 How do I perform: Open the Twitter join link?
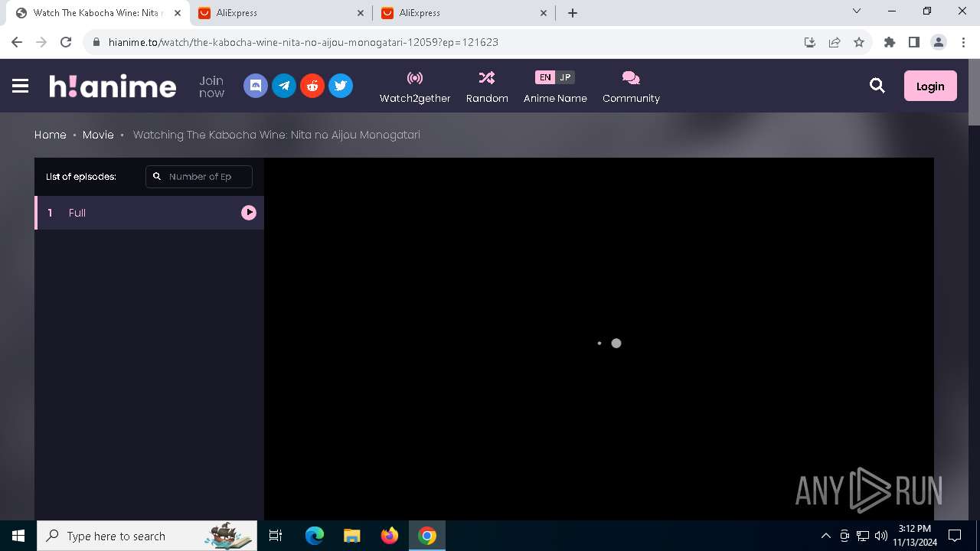(341, 86)
